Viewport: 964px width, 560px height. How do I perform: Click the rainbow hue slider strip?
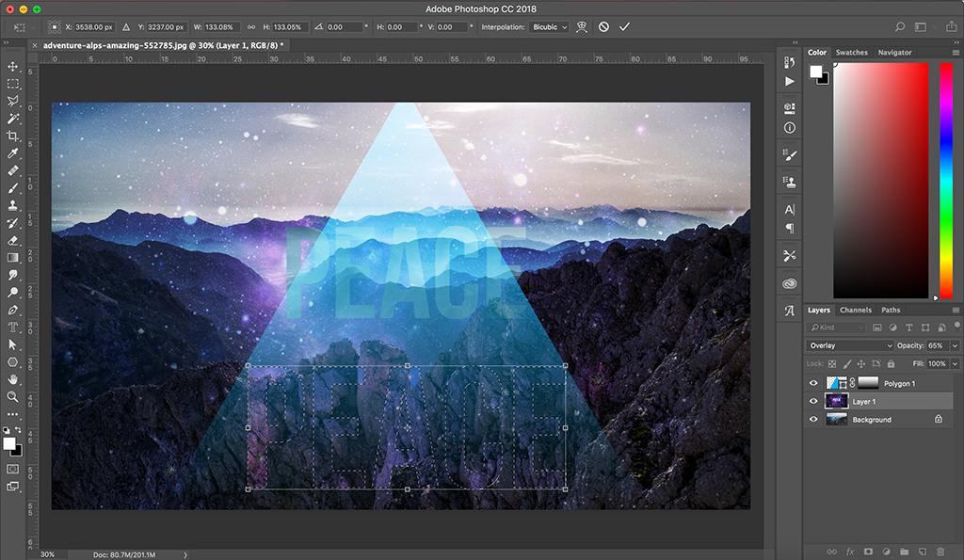pyautogui.click(x=945, y=181)
